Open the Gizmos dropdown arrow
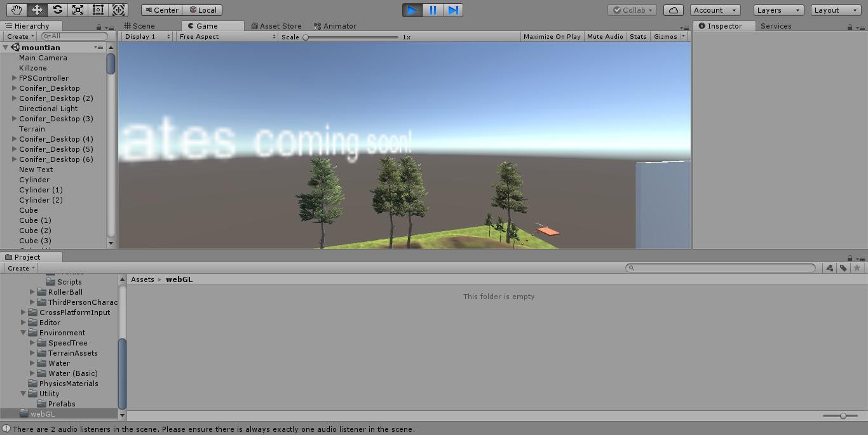Screen dimensions: 868x435 point(684,37)
